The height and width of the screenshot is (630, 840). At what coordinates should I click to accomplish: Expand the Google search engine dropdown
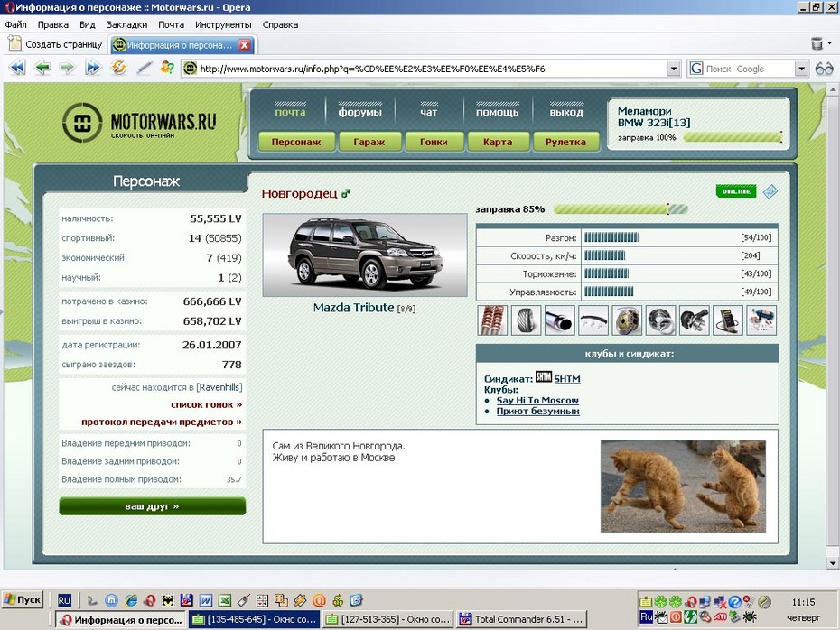tap(801, 69)
